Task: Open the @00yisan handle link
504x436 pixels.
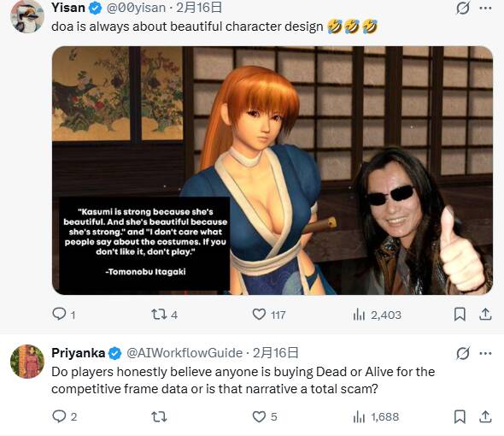Action: point(137,8)
